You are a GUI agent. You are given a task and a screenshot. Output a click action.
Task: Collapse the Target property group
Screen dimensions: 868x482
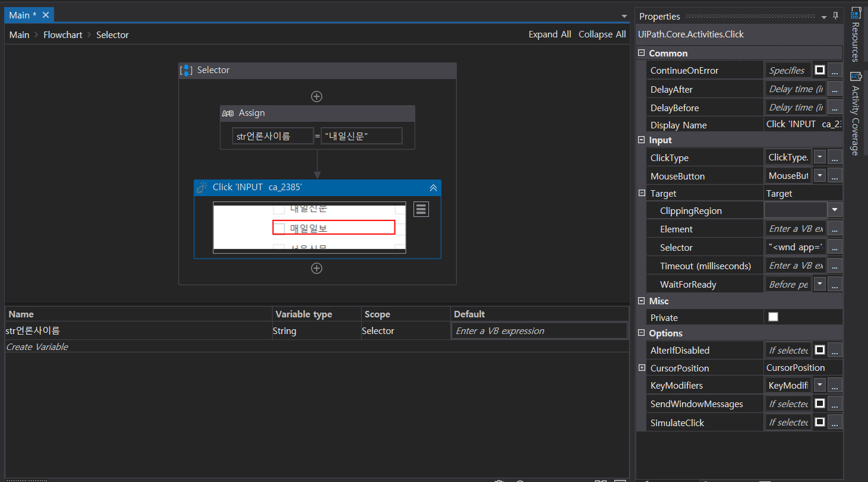click(x=641, y=193)
